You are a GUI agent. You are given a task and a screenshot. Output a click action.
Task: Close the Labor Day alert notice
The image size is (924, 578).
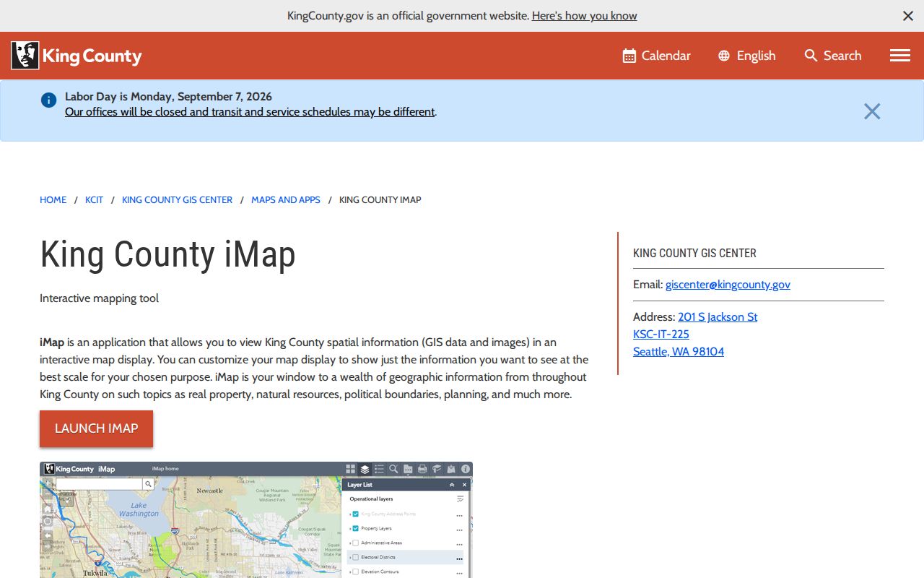(x=872, y=111)
